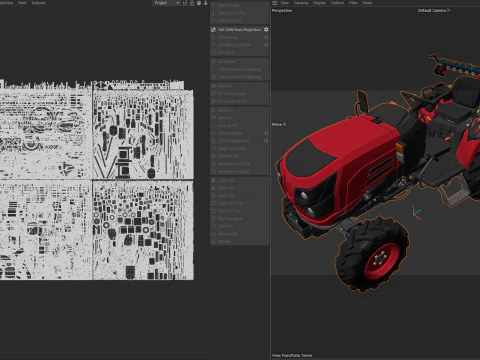The width and height of the screenshot is (480, 360).
Task: Open the viewport Cameras menu
Action: tap(301, 3)
